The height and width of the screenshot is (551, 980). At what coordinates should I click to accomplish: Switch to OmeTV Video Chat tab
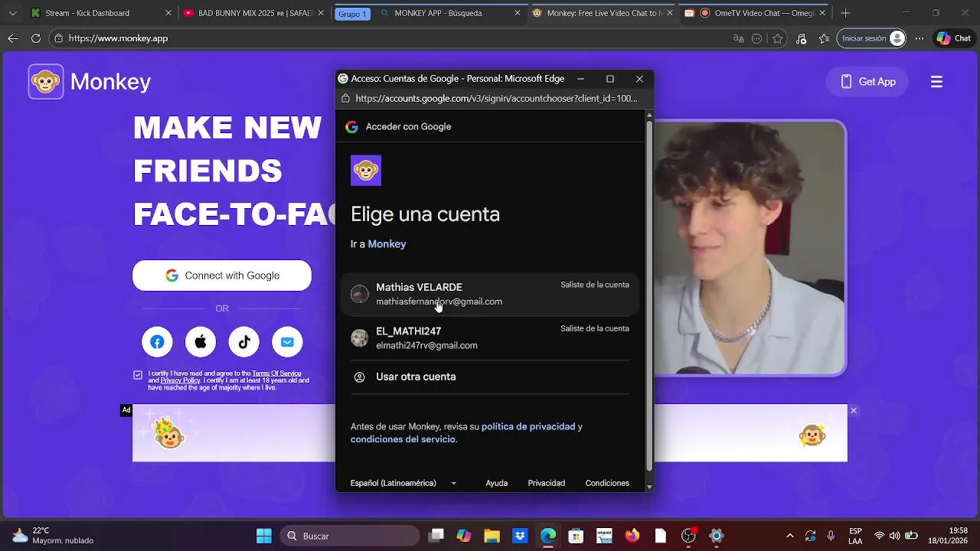(754, 13)
